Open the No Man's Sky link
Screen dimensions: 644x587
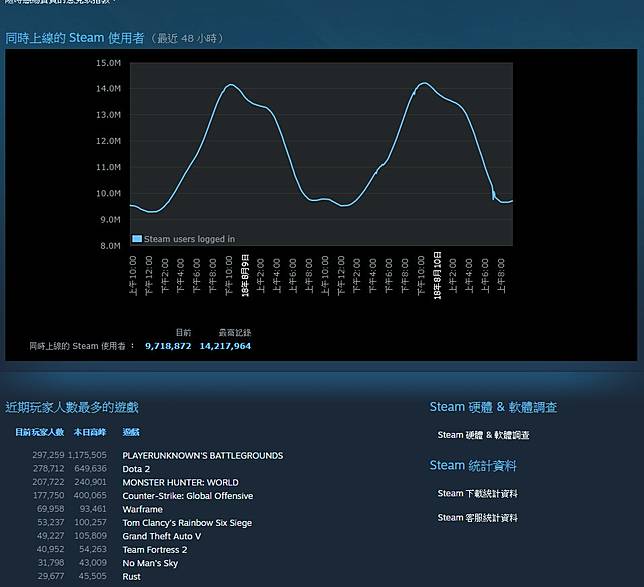click(x=150, y=563)
